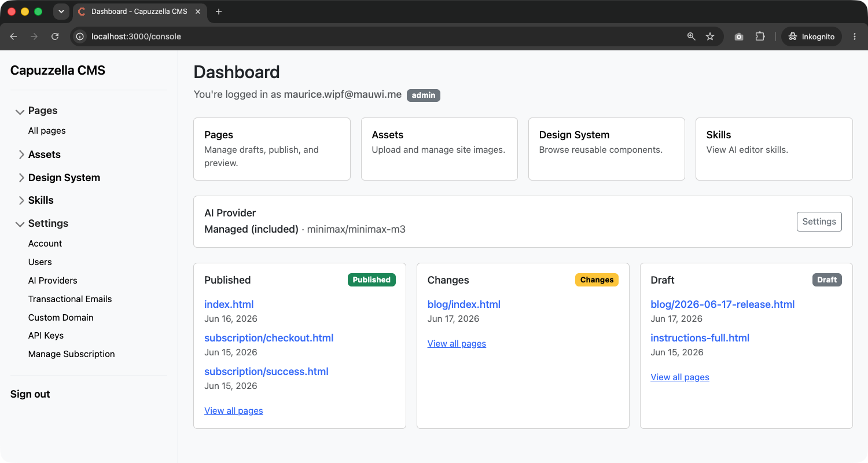Click View all pages in Published card
Viewport: 868px width, 463px height.
pyautogui.click(x=234, y=411)
